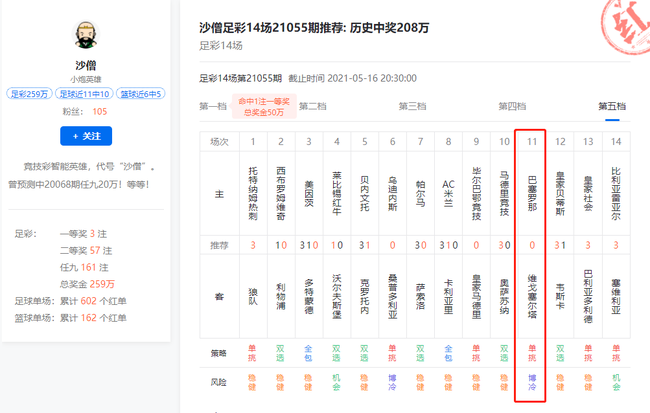The width and height of the screenshot is (650, 413).
Task: Click home team 比利亚雷亚尔
Action: coord(616,194)
